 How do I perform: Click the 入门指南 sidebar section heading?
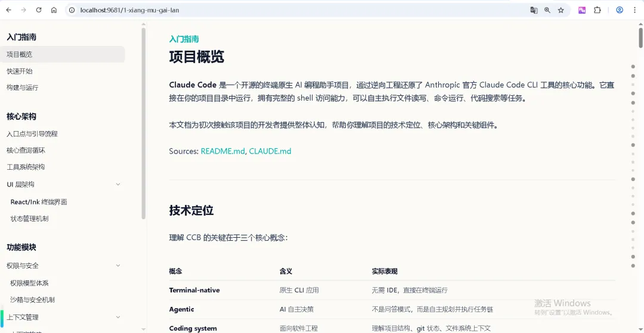(21, 38)
